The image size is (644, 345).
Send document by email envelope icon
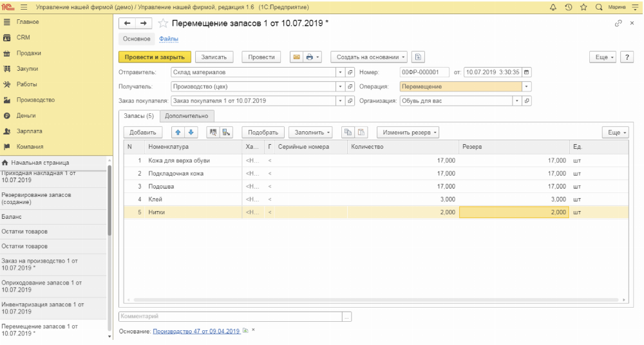point(296,57)
